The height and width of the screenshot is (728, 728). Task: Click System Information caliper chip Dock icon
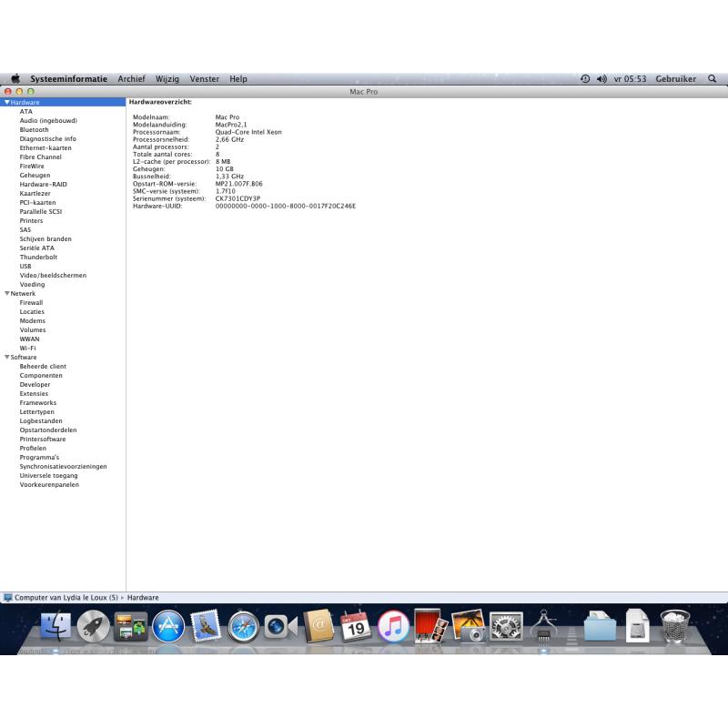543,626
